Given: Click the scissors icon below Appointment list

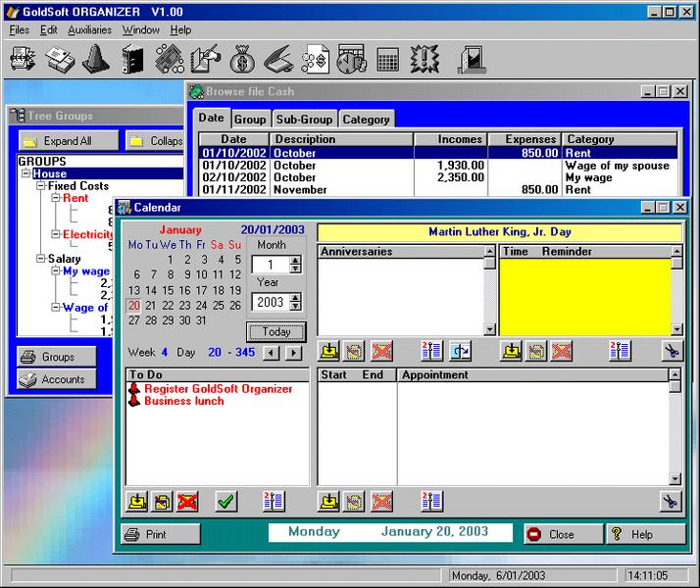Looking at the screenshot, I should tap(671, 502).
